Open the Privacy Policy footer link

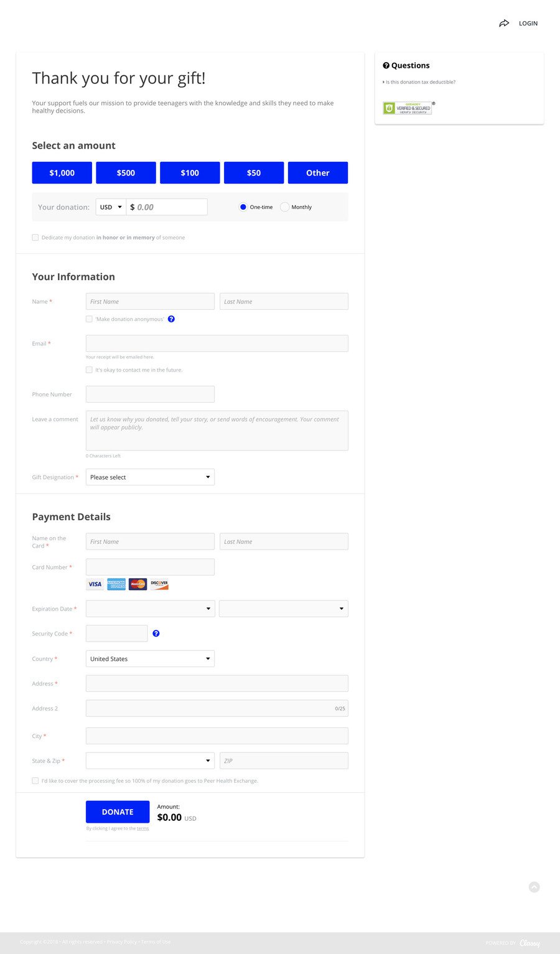point(122,942)
